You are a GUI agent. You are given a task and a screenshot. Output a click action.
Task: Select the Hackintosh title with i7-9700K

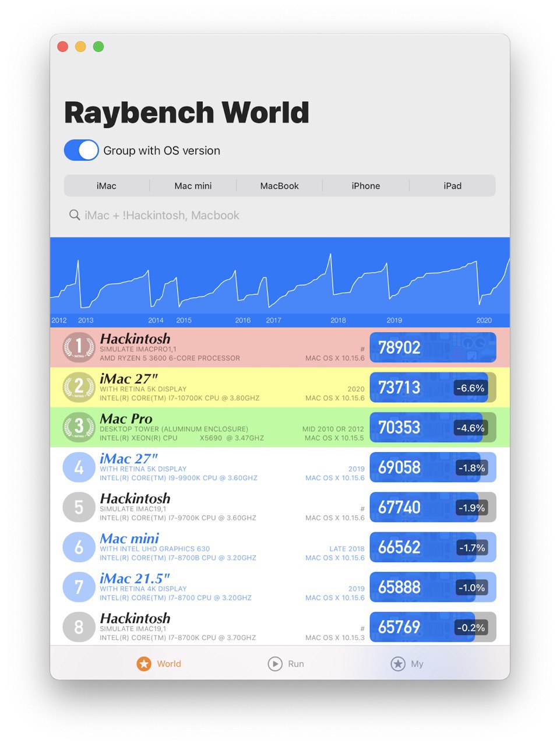[x=135, y=498]
